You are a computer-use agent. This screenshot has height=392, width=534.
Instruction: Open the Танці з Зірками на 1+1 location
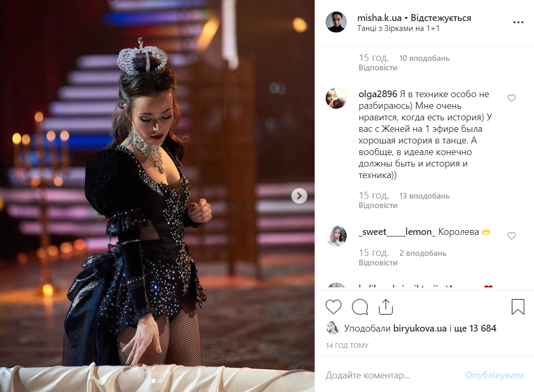398,28
